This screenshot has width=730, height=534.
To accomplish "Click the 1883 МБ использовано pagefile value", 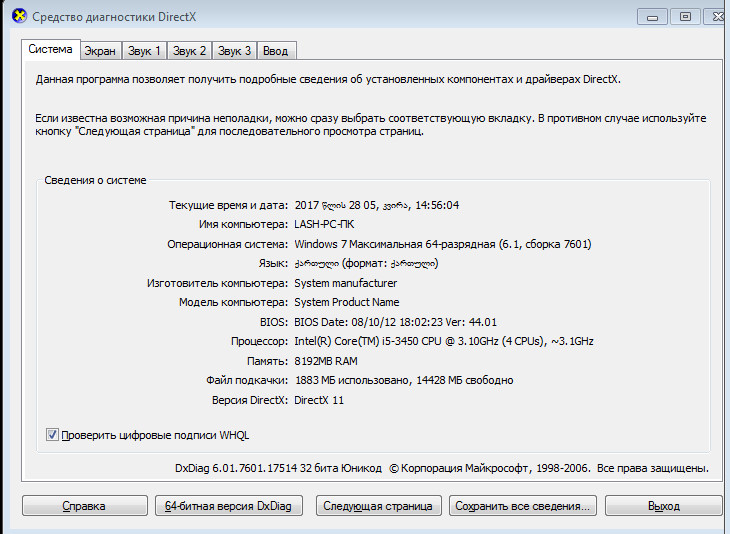I will pyautogui.click(x=404, y=380).
